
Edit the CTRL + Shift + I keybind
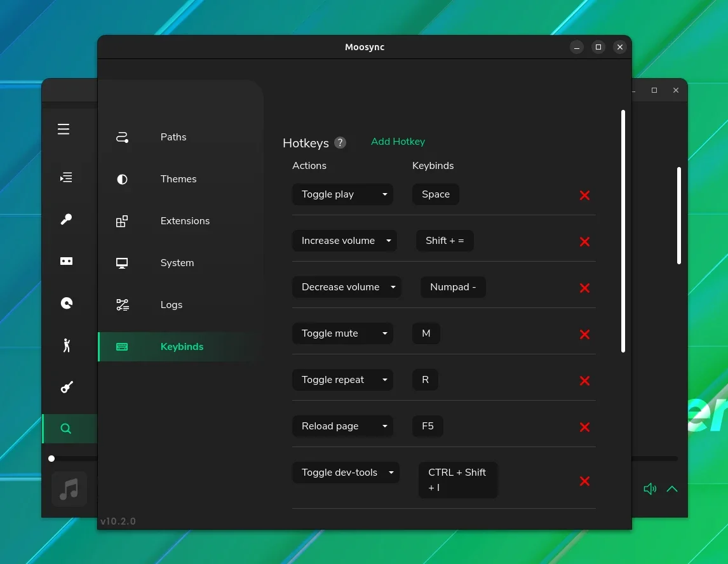tap(458, 480)
